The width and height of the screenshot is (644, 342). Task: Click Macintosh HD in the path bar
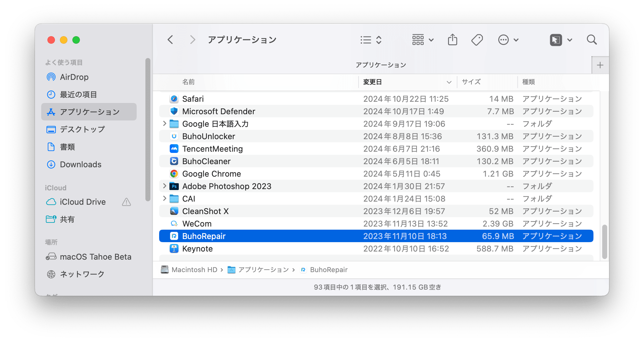(x=189, y=270)
